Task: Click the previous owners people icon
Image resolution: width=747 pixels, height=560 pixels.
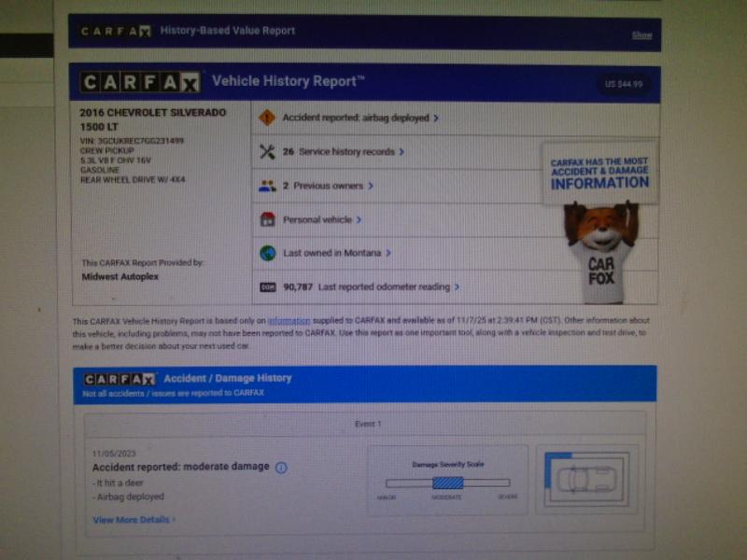Action: pyautogui.click(x=267, y=186)
